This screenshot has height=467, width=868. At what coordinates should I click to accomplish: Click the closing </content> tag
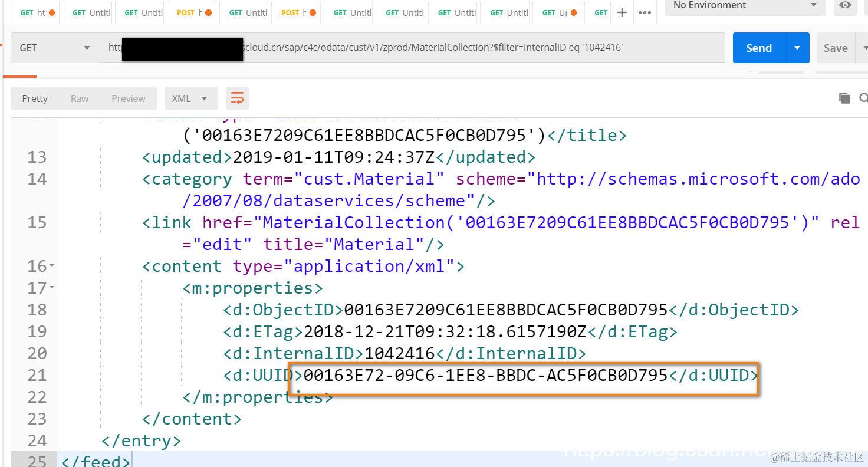tap(192, 419)
